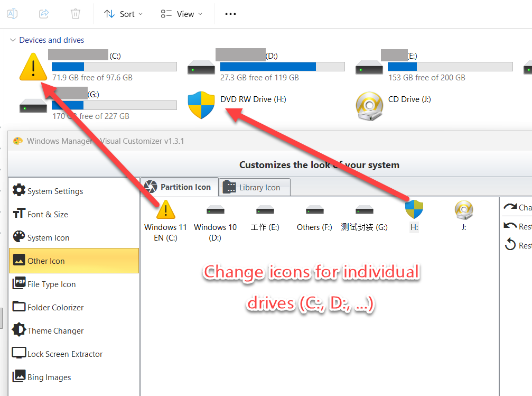The height and width of the screenshot is (396, 532).
Task: Click the Change button with curved arrow
Action: click(x=517, y=207)
